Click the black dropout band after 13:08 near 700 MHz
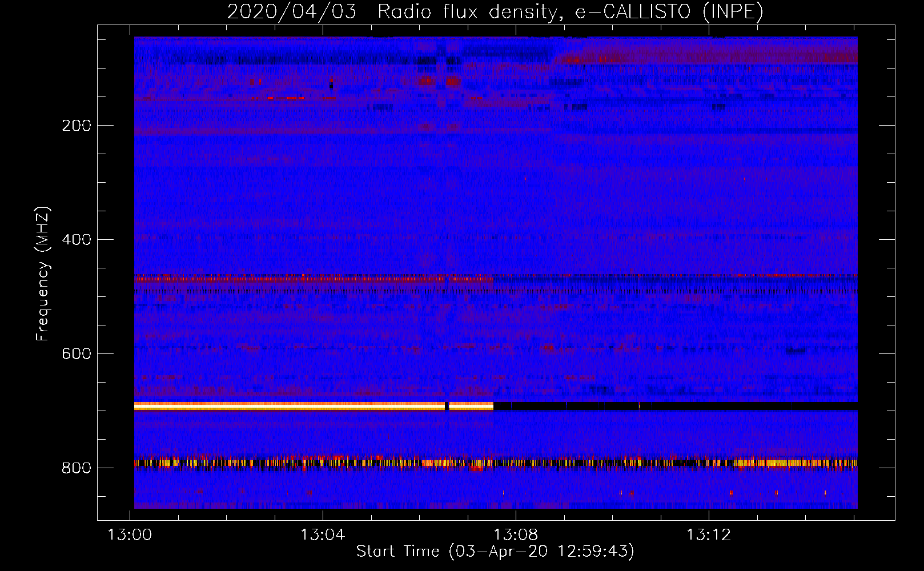Screen dimensions: 924x571 676,406
